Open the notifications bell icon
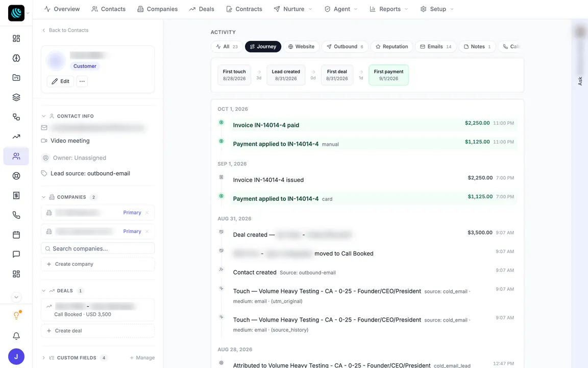 click(x=16, y=336)
